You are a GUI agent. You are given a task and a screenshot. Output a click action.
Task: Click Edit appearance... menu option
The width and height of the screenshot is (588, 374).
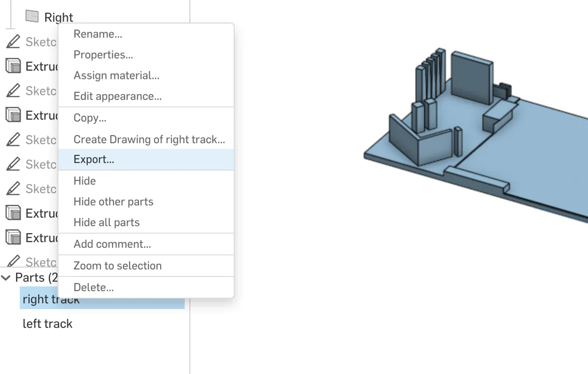pos(146,97)
